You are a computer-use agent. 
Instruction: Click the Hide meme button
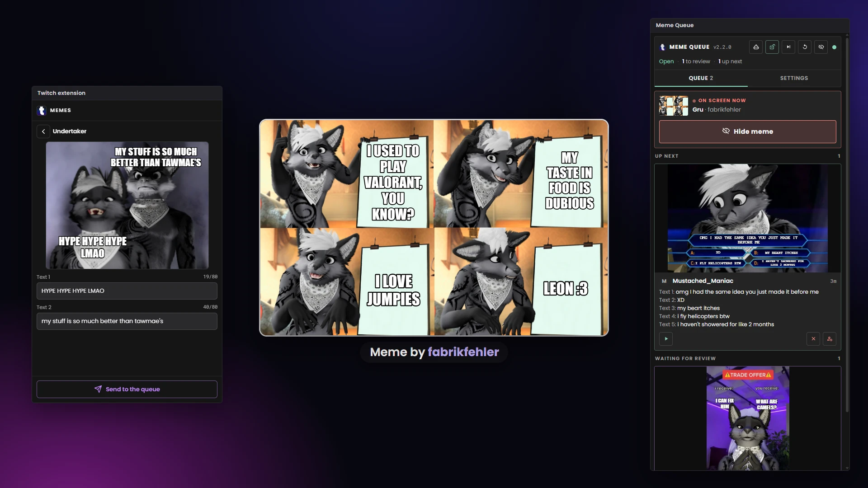click(748, 131)
